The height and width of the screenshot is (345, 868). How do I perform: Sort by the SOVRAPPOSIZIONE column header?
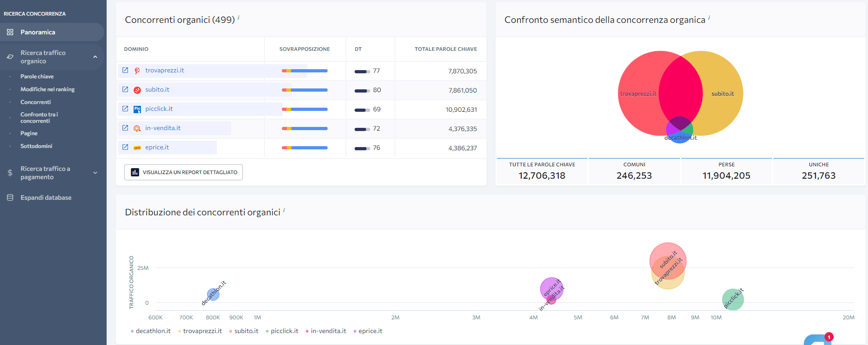click(x=305, y=49)
